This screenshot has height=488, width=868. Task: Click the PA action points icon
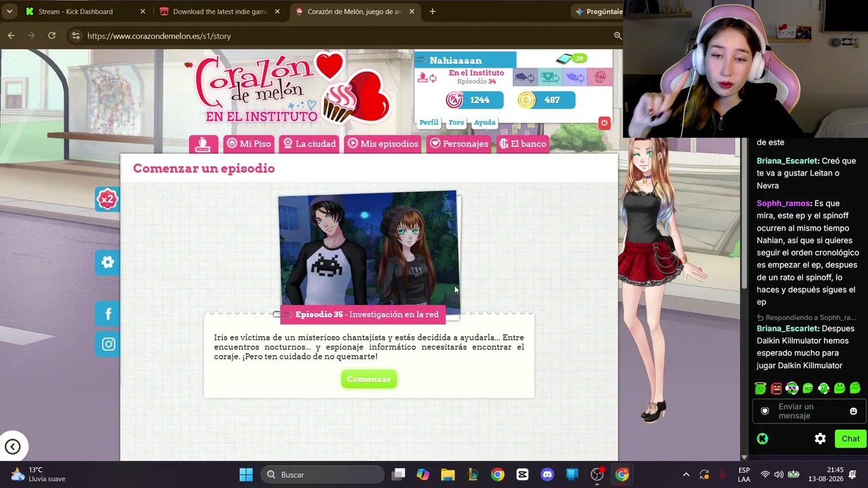pyautogui.click(x=454, y=100)
